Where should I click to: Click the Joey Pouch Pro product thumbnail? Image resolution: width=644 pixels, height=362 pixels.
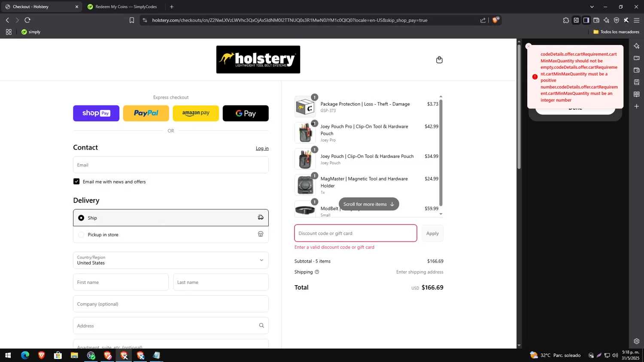[x=305, y=133]
